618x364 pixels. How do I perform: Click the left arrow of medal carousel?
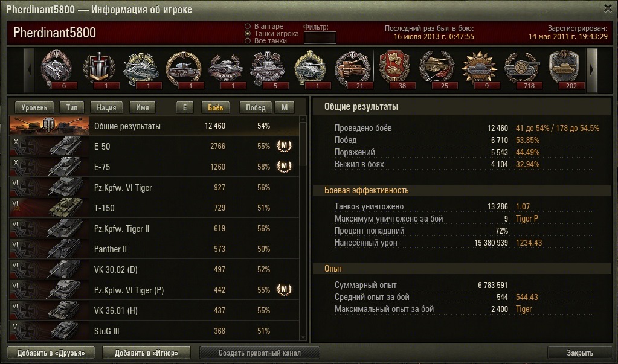tap(30, 70)
